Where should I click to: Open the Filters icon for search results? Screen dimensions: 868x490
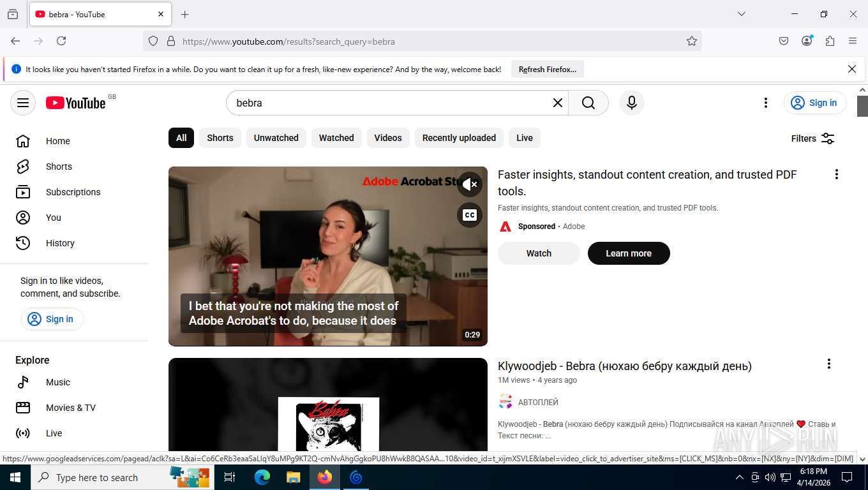tap(827, 138)
